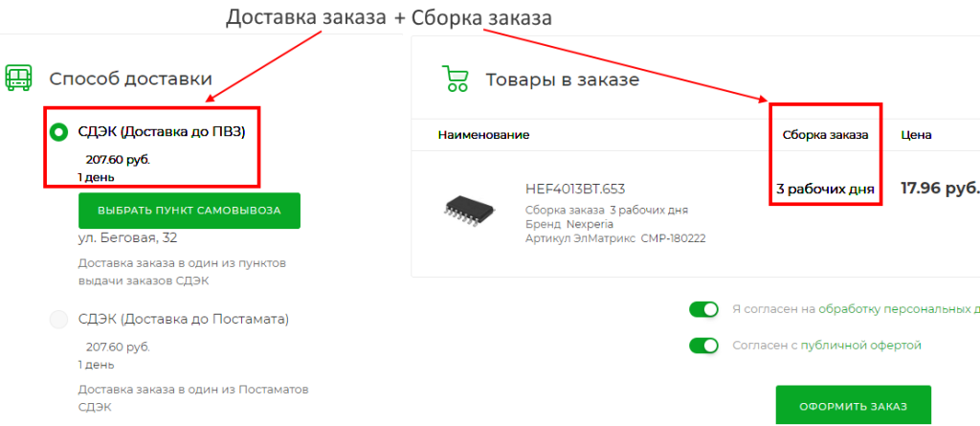This screenshot has height=426, width=980.
Task: Toggle public offer agreement switch
Action: (x=703, y=346)
